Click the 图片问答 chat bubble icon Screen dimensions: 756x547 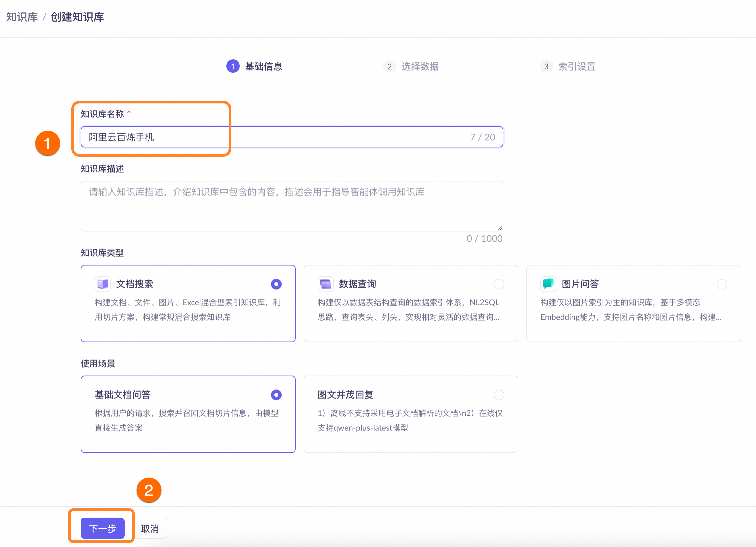(x=548, y=284)
